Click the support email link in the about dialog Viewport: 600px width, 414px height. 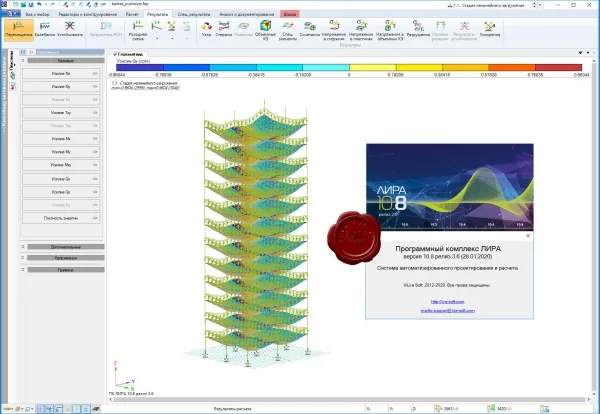point(447,311)
